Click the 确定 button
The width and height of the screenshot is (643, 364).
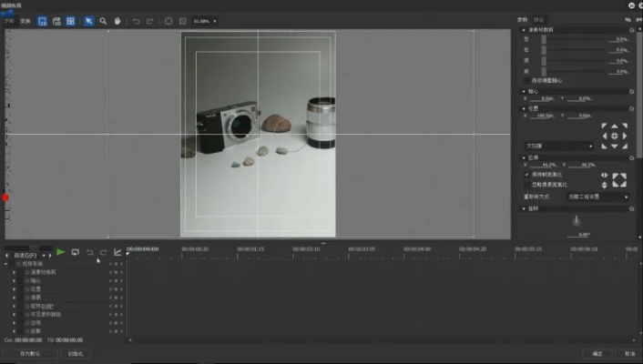597,353
